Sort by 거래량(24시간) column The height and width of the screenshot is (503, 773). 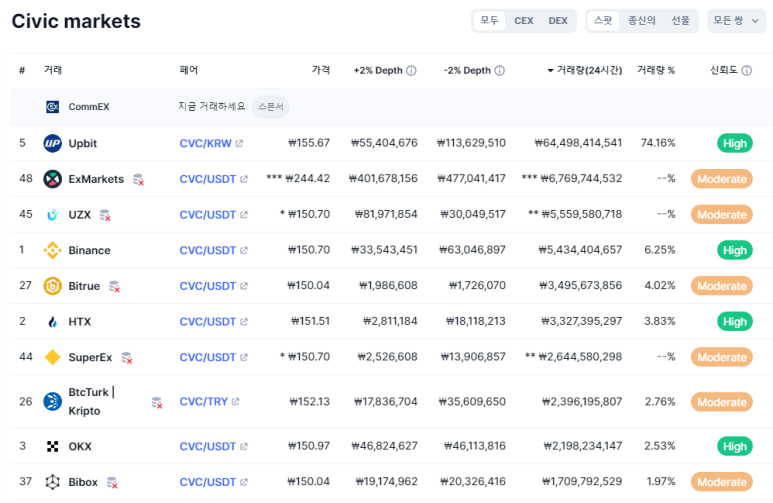(585, 71)
